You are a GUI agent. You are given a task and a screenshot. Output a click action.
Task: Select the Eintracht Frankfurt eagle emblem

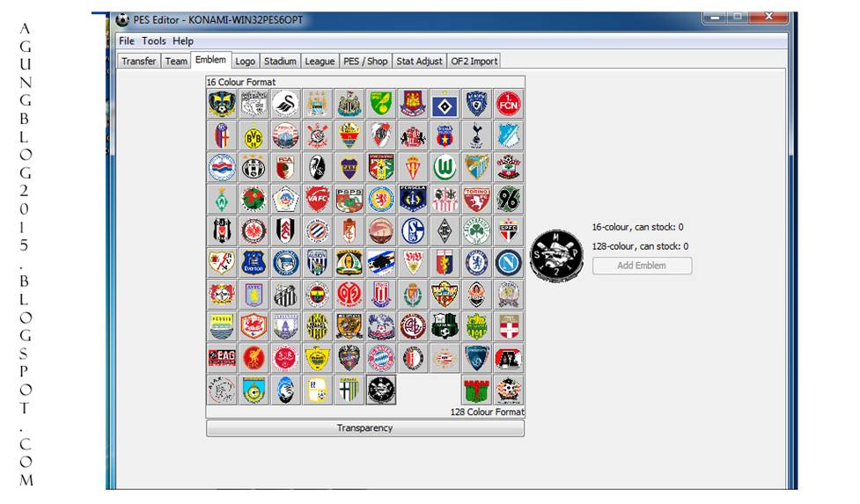(x=254, y=230)
